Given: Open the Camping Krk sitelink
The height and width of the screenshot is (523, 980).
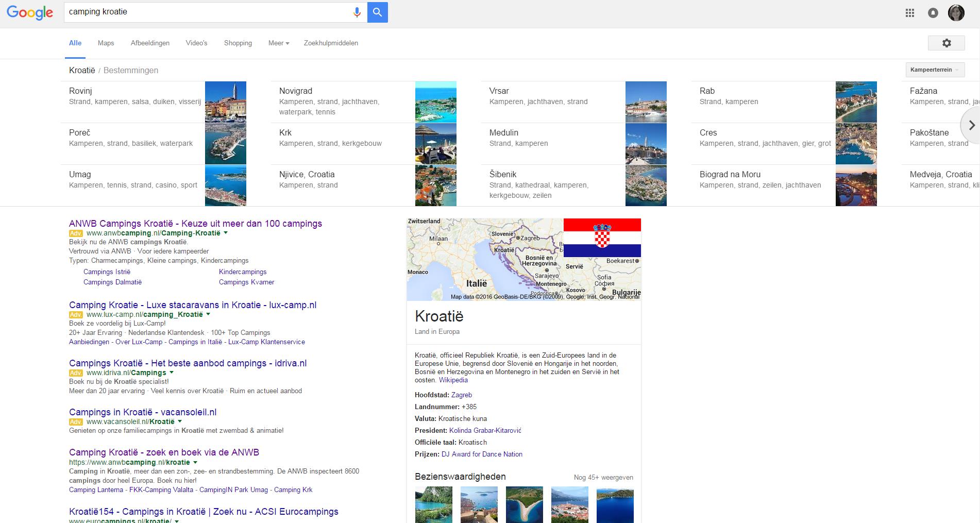Looking at the screenshot, I should click(x=293, y=490).
